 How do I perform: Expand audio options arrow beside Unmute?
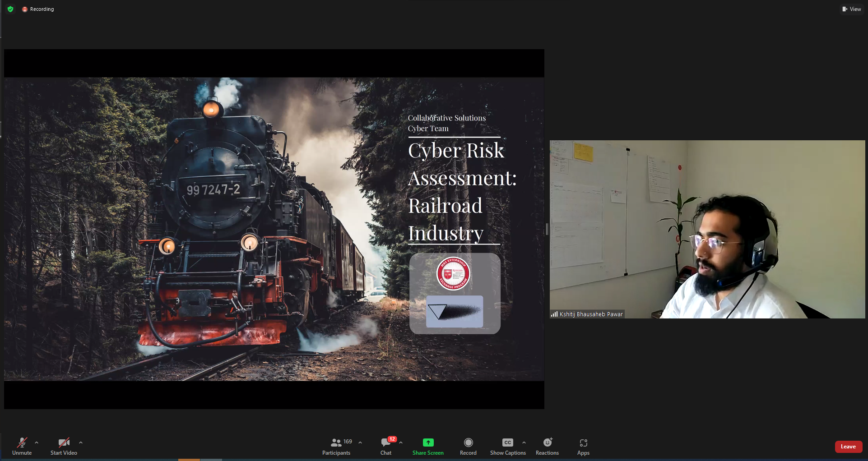click(37, 443)
